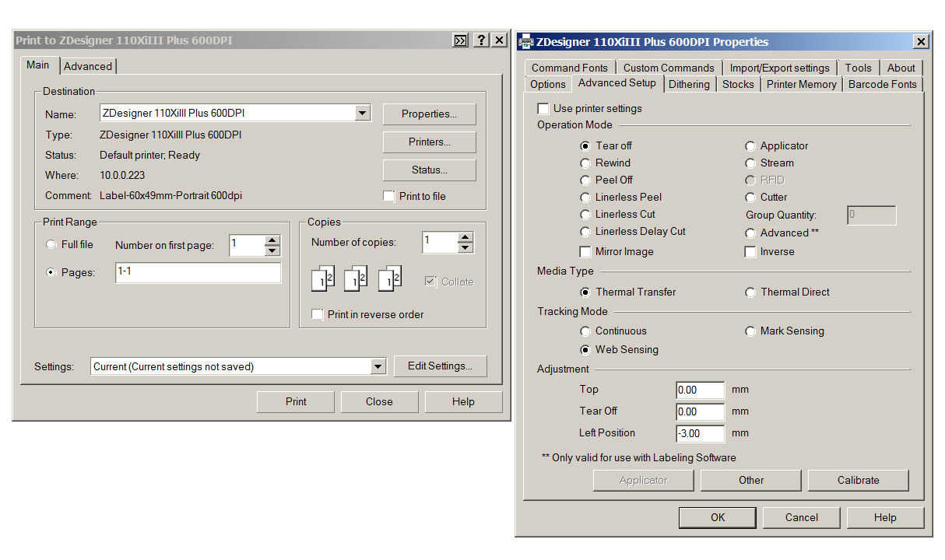Select Applicator operation mode
This screenshot has width=945, height=560.
click(750, 145)
